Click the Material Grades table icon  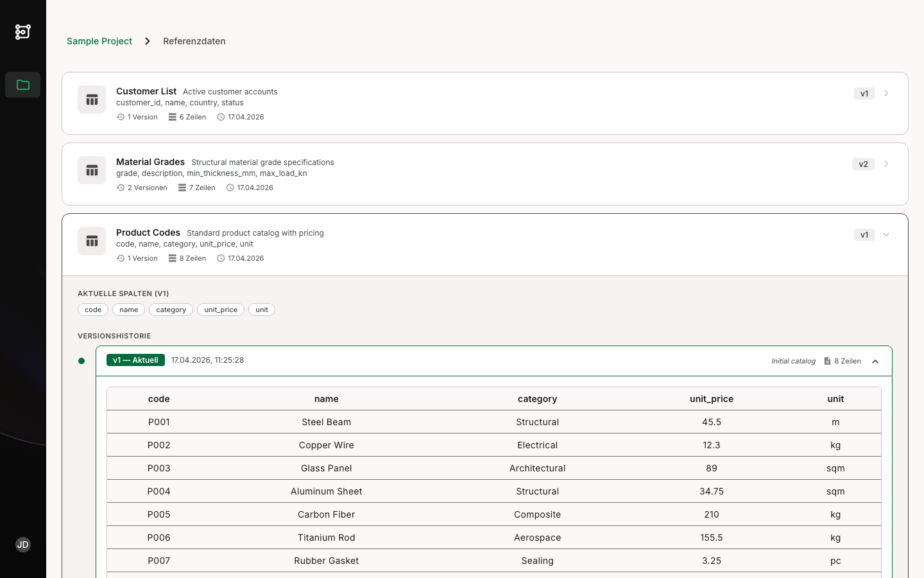tap(92, 170)
